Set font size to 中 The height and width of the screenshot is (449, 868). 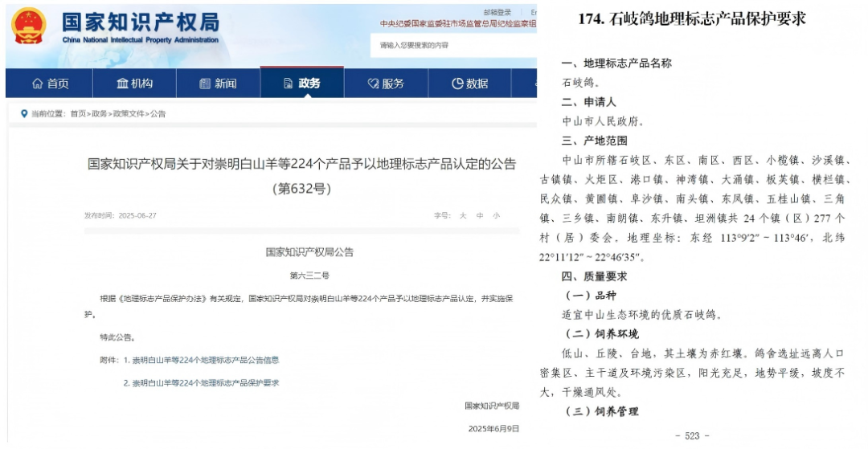[480, 215]
